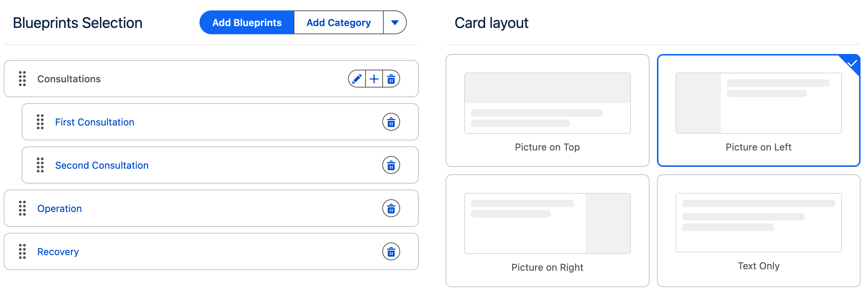The height and width of the screenshot is (292, 868).
Task: Open dropdown arrow next to Add Category
Action: pyautogui.click(x=395, y=23)
